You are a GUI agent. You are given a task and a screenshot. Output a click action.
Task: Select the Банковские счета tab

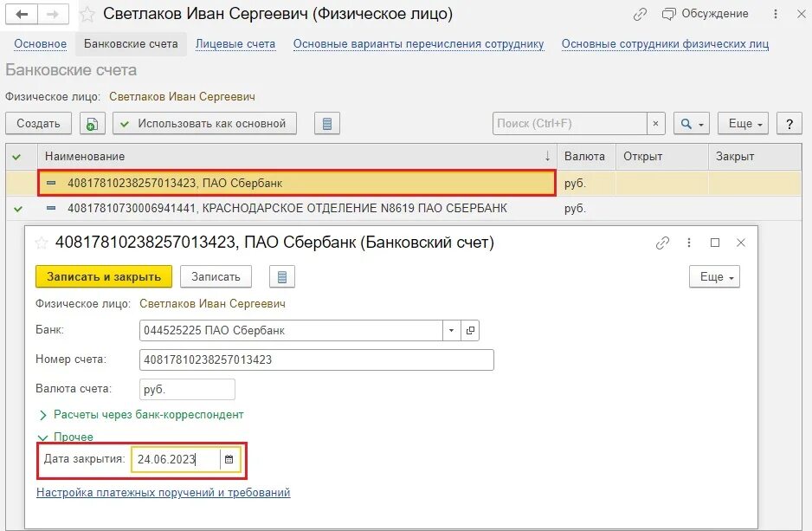(131, 44)
